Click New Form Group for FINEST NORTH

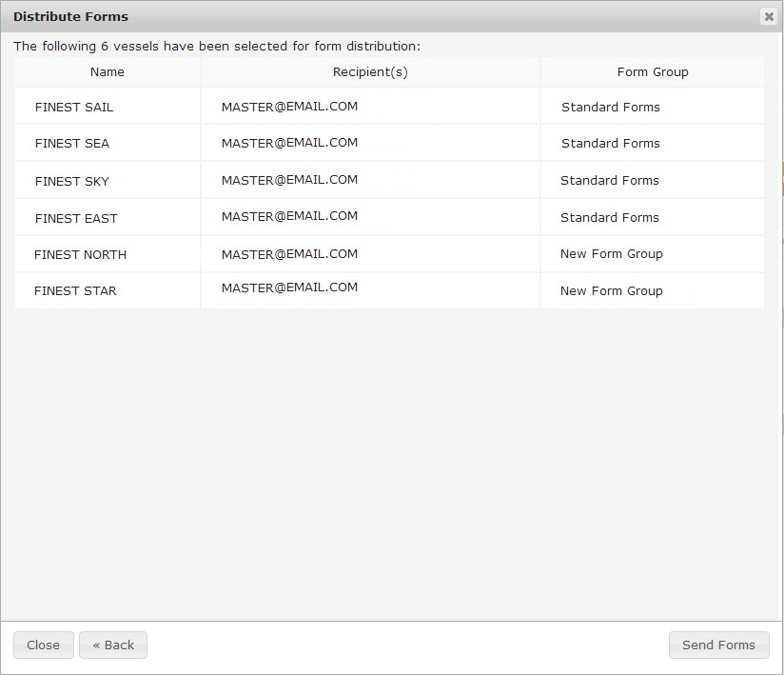point(611,254)
